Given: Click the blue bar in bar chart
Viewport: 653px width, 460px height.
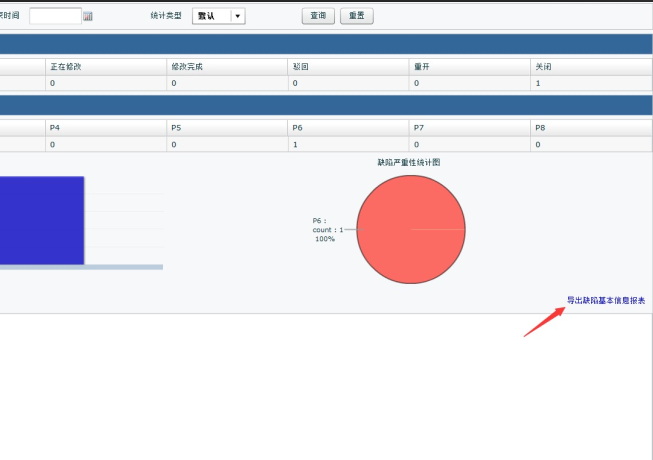Looking at the screenshot, I should pyautogui.click(x=40, y=220).
